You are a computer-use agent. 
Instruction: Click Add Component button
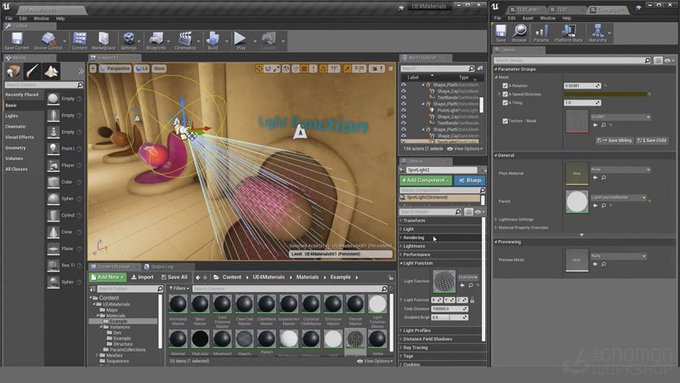click(426, 180)
